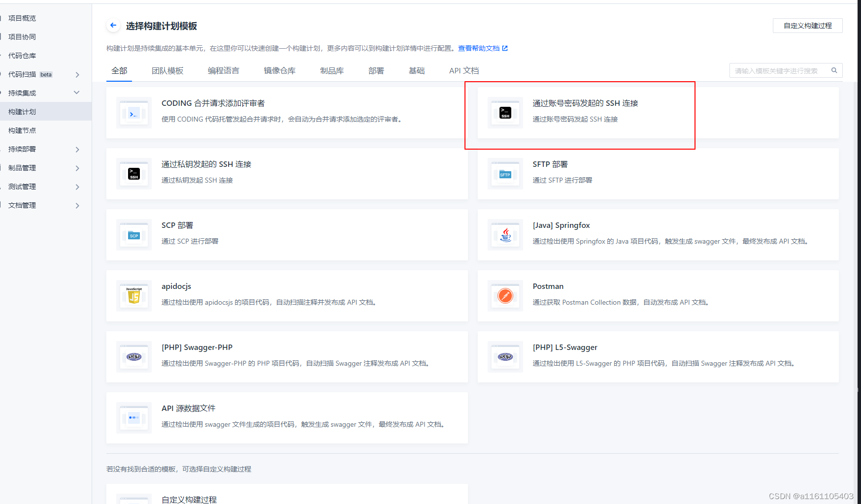Image resolution: width=861 pixels, height=504 pixels.
Task: Click the 自定义构建过程 button at top right
Action: [x=808, y=26]
